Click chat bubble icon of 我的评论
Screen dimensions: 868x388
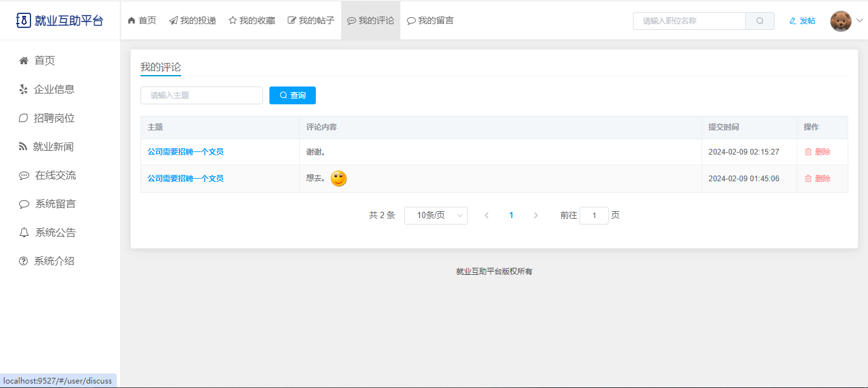351,20
